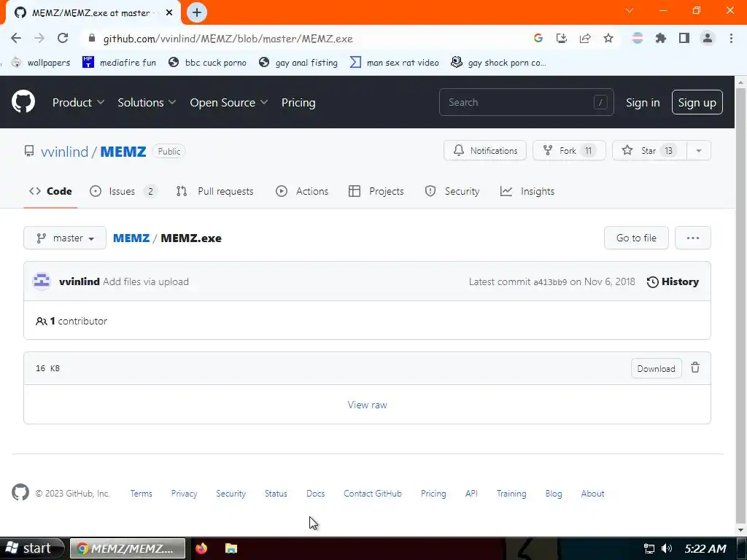Click the striped extension icon in toolbar
The width and height of the screenshot is (747, 560).
[638, 39]
